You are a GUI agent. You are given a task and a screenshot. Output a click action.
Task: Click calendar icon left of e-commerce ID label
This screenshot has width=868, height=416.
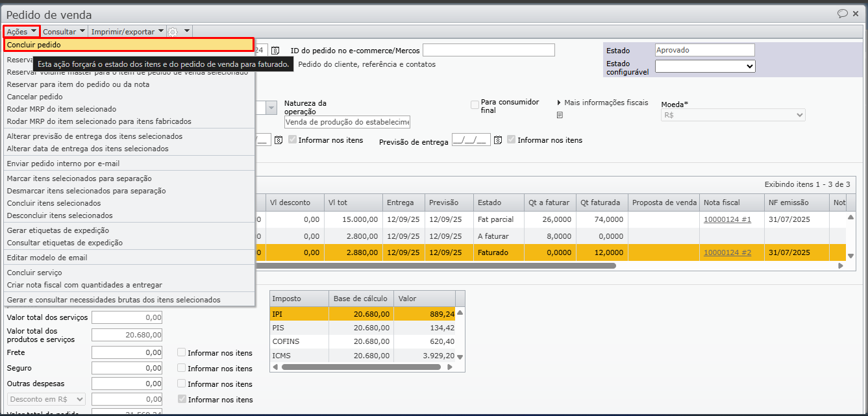(275, 51)
